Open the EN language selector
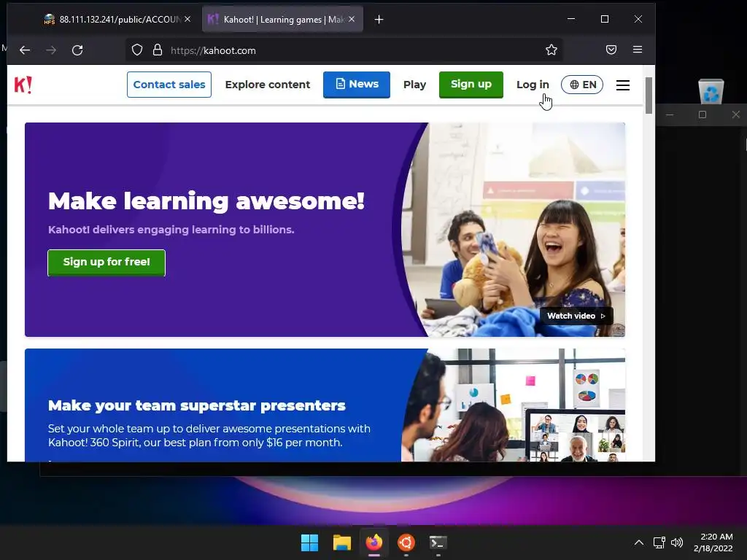The image size is (747, 560). [x=581, y=85]
